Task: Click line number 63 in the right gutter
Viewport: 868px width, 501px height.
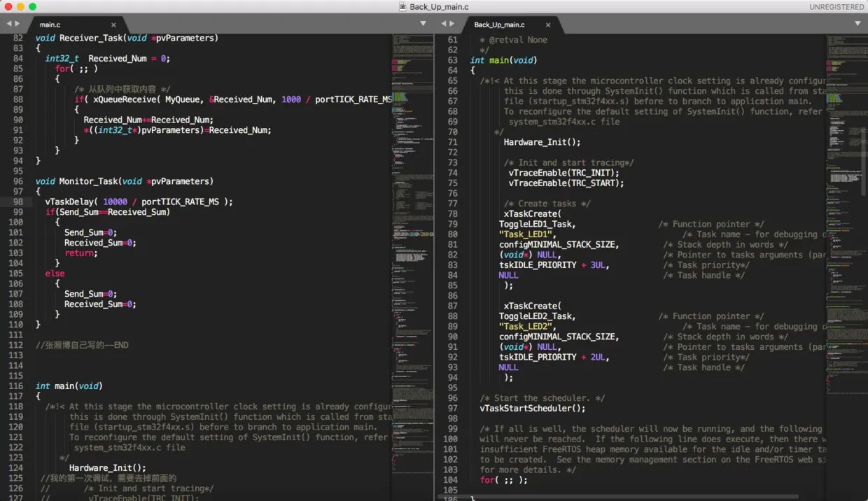Action: [x=452, y=60]
